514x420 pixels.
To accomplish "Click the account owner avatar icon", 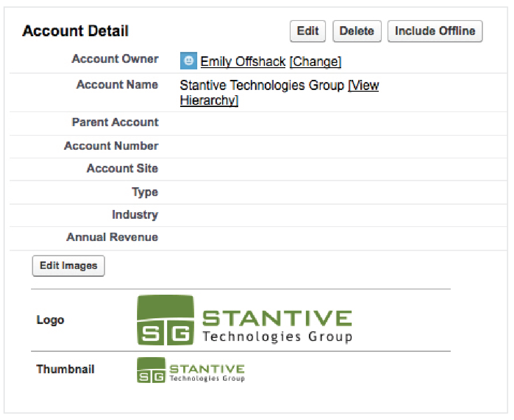I will click(188, 61).
